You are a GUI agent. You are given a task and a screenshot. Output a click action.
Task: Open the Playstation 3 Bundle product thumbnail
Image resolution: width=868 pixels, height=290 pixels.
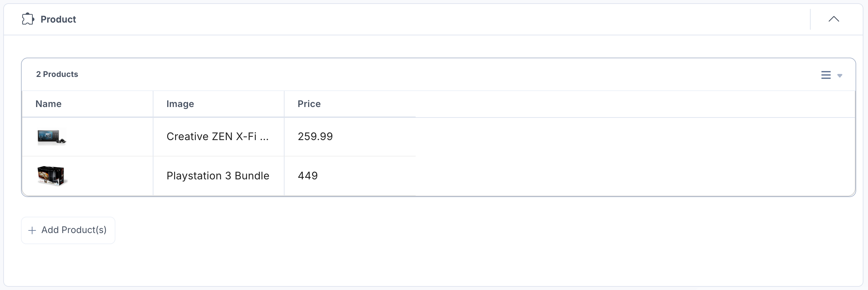[51, 176]
